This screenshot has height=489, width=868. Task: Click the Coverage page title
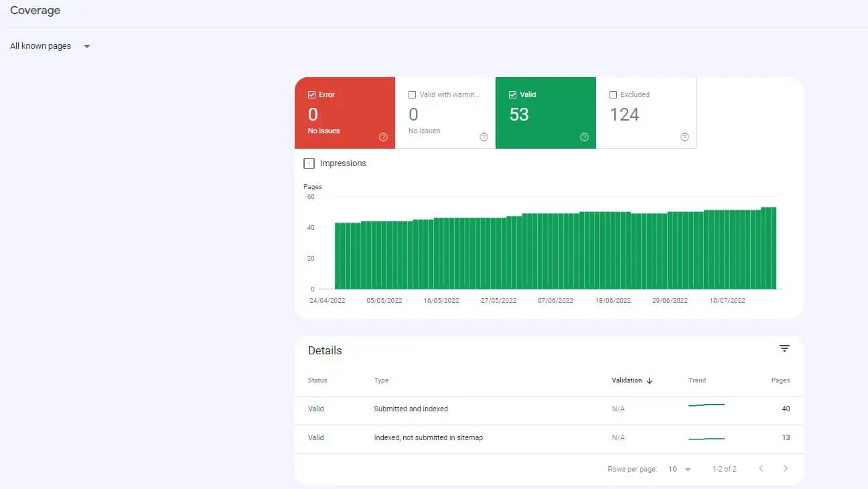(35, 11)
